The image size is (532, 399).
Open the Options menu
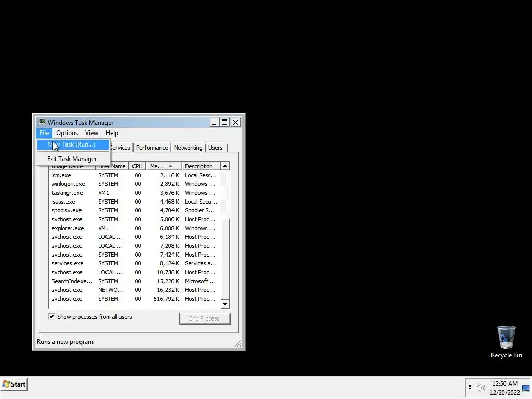67,133
